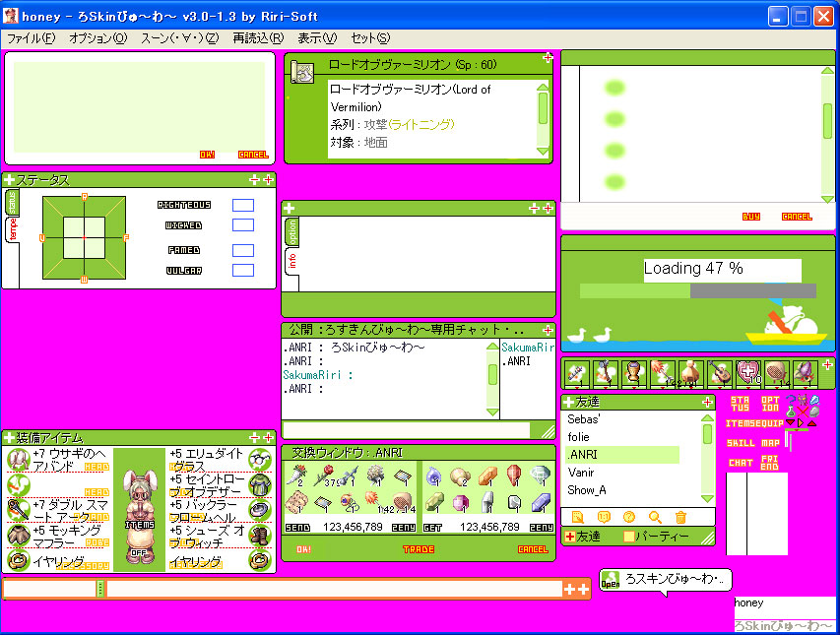Click the note memo icon in friends panel
This screenshot has width=840, height=635.
click(x=577, y=517)
